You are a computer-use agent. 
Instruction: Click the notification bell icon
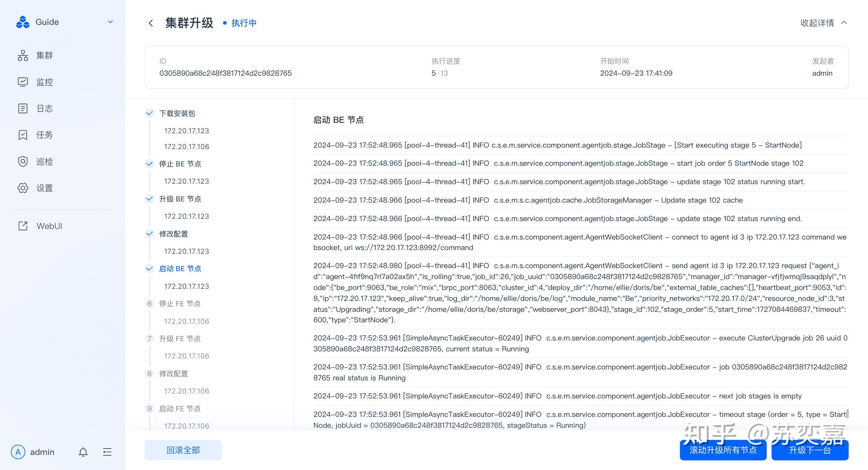[83, 452]
